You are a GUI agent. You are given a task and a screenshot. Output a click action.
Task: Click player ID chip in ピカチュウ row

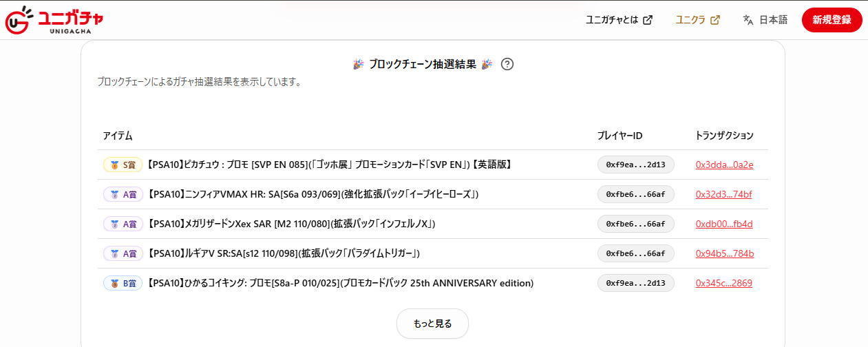click(x=635, y=165)
